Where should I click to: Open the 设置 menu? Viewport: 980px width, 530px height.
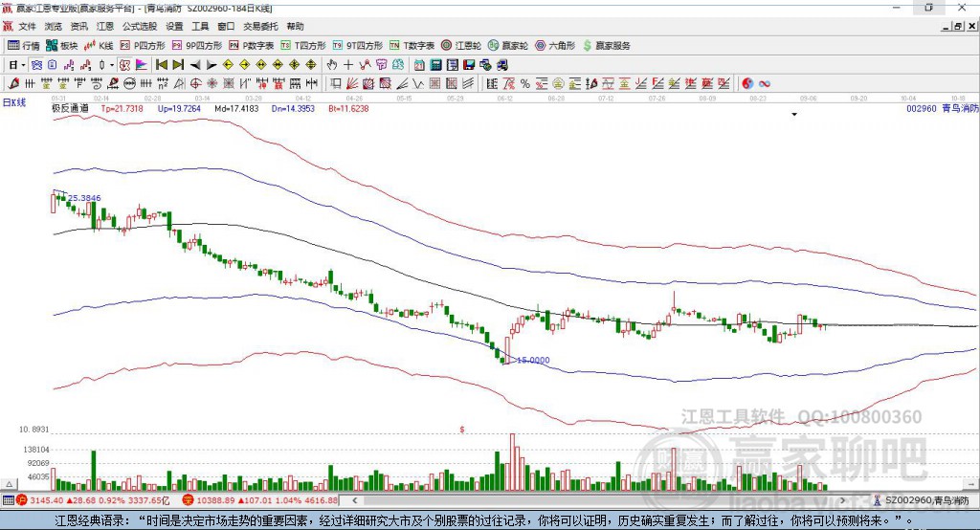point(174,26)
